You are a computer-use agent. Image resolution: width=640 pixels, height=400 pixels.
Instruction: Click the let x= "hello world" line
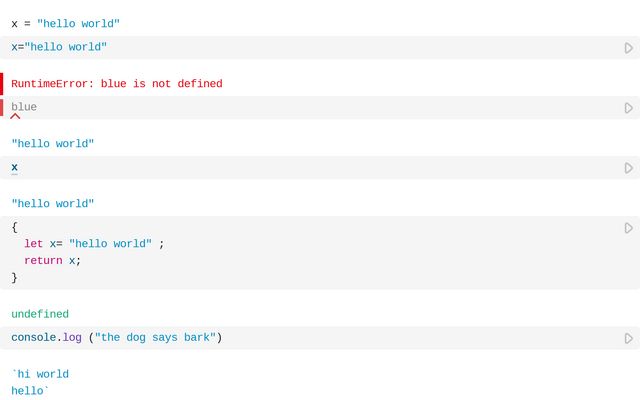click(x=94, y=244)
